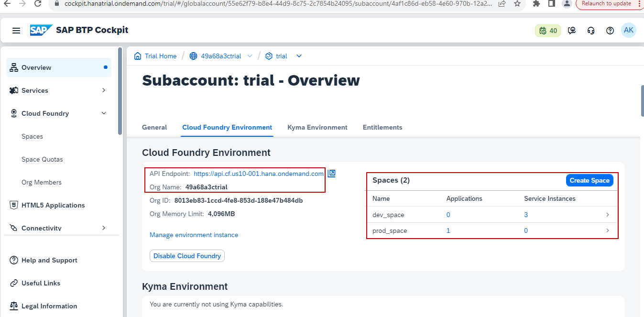Open the question mark help icon

pos(610,31)
